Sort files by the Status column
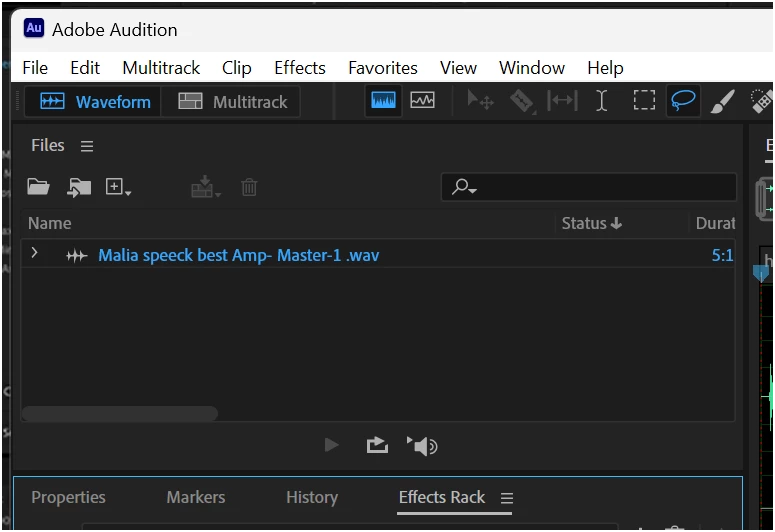 point(592,223)
